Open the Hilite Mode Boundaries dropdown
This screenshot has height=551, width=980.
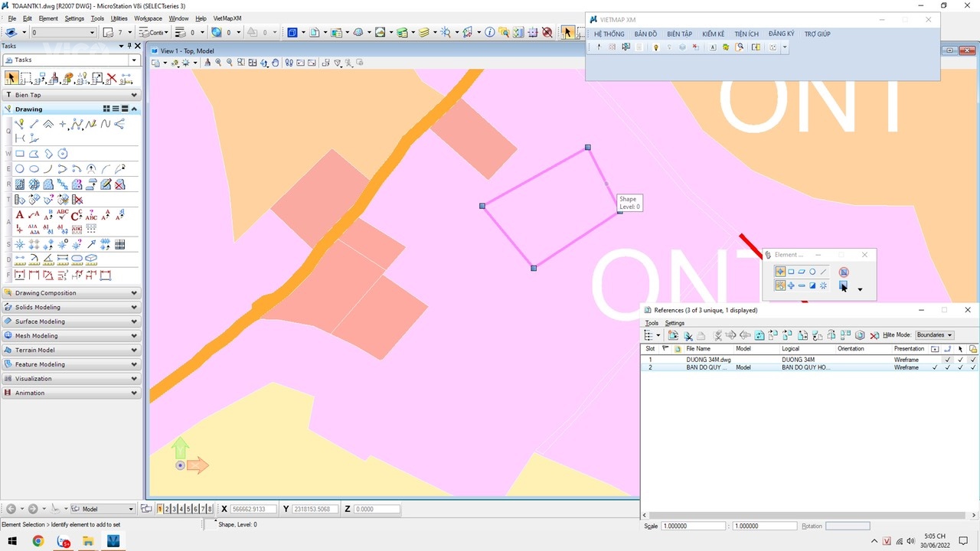pos(934,335)
